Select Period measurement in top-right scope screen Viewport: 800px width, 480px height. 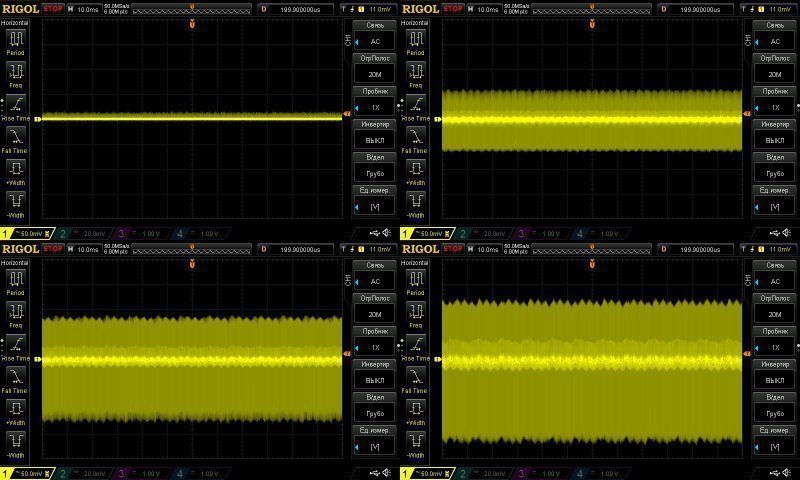pos(415,42)
